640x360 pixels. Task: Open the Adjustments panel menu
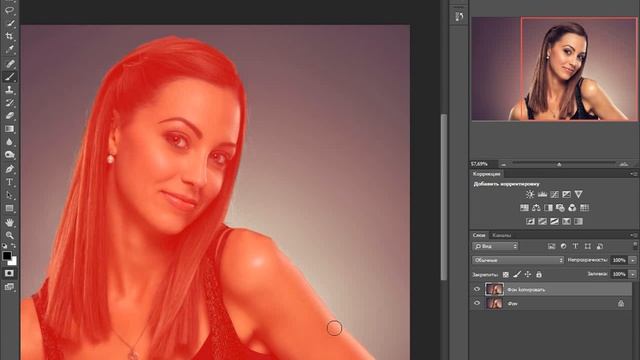[634, 174]
